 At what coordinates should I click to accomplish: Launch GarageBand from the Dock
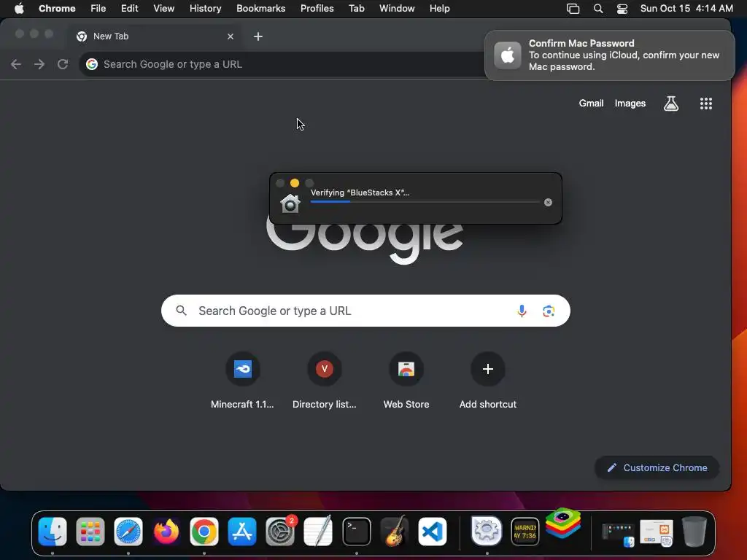click(x=395, y=531)
